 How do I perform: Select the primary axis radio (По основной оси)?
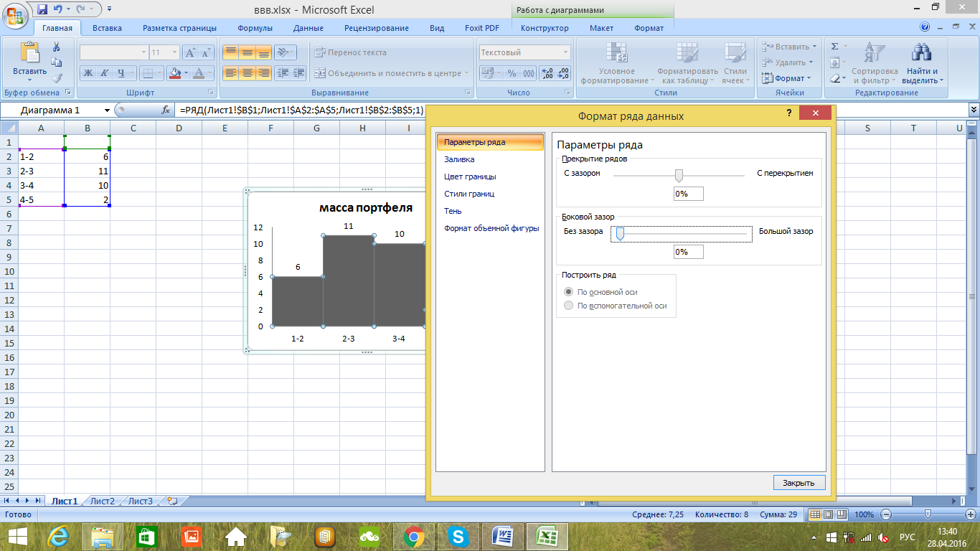point(569,292)
